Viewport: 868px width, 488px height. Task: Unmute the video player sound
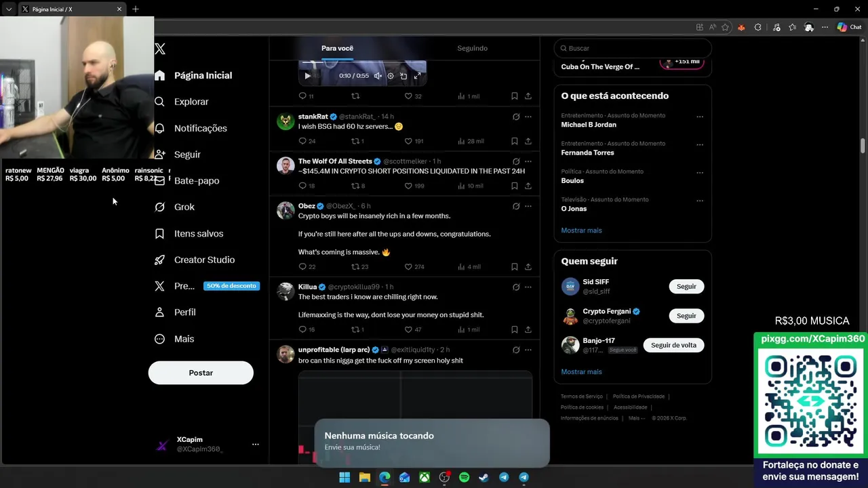378,76
